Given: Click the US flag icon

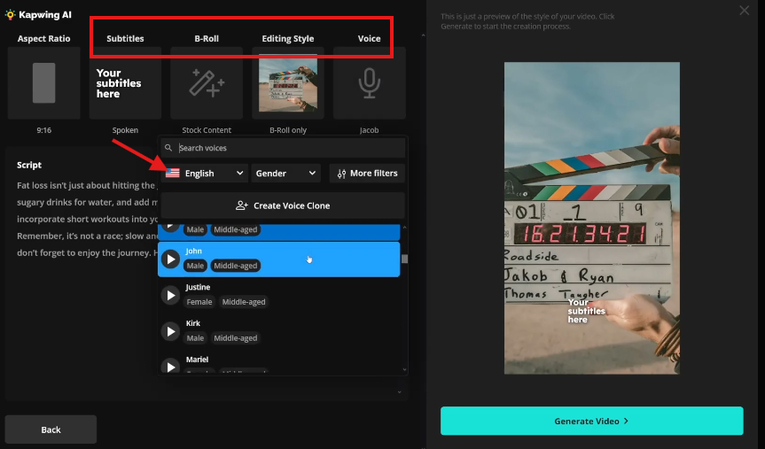Looking at the screenshot, I should (172, 173).
